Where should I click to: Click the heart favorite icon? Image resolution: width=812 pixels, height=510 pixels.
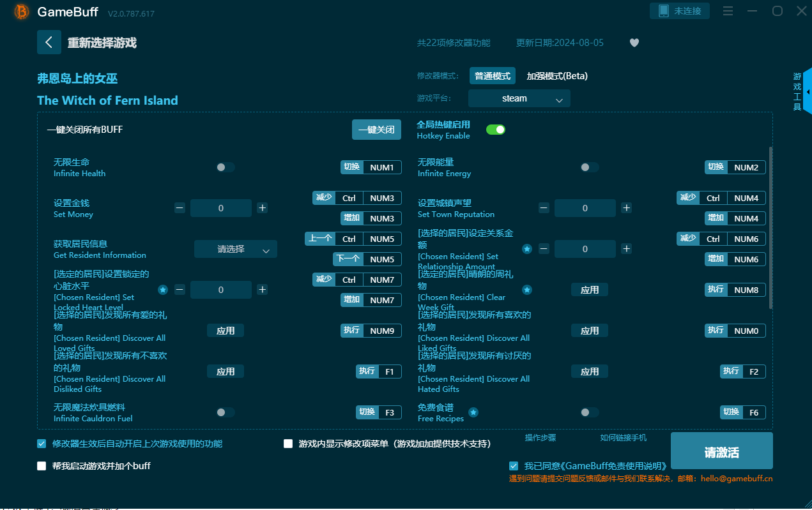point(634,43)
